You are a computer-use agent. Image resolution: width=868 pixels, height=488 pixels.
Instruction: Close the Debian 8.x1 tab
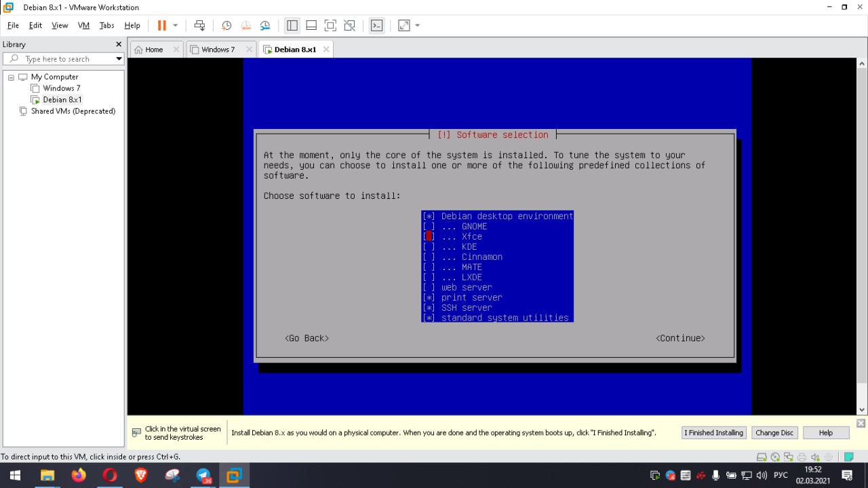[326, 50]
